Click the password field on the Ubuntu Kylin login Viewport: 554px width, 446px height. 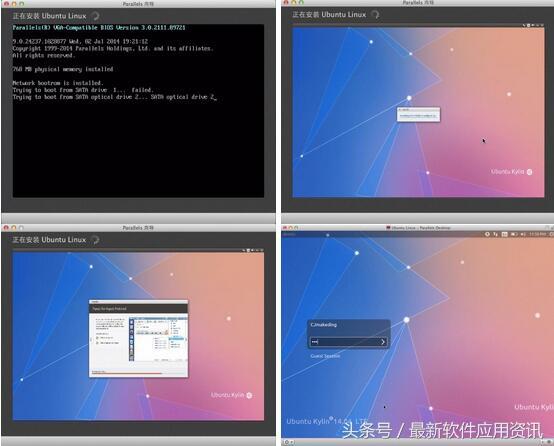point(348,342)
